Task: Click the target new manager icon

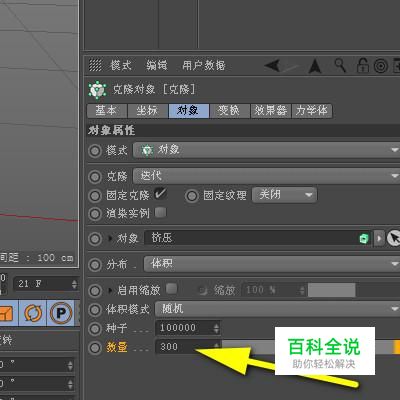Action: point(381,66)
